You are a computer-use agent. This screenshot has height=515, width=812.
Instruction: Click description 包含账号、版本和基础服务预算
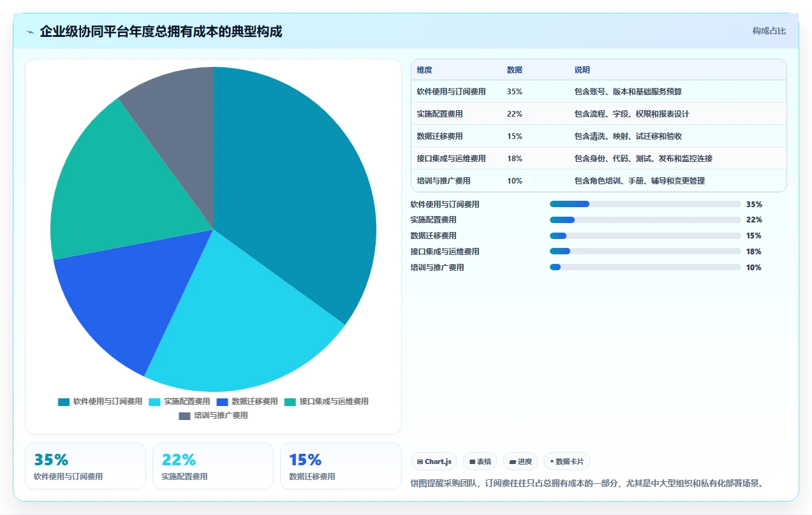point(628,92)
